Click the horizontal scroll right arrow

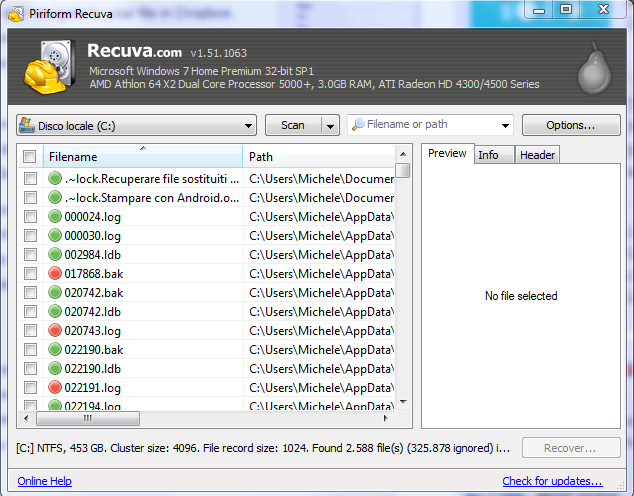click(x=385, y=418)
